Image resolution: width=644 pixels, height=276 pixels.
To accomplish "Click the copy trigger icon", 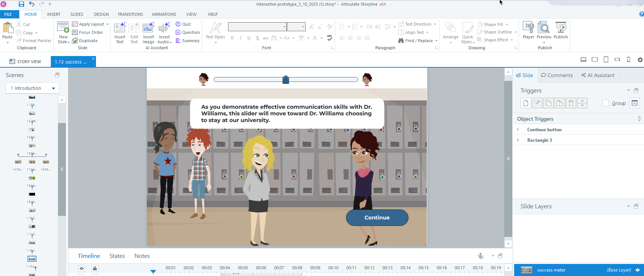I will click(548, 103).
